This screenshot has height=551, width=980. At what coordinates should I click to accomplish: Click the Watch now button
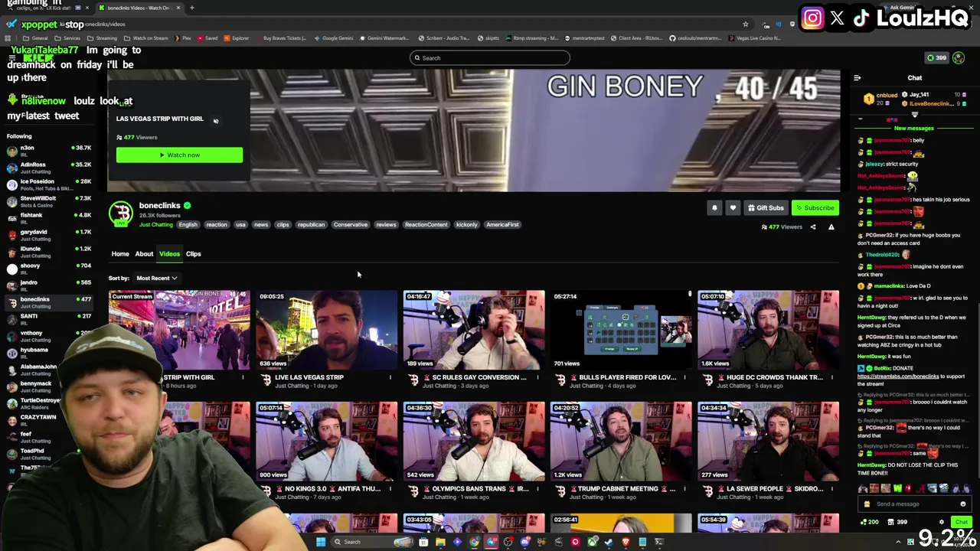[x=179, y=155]
